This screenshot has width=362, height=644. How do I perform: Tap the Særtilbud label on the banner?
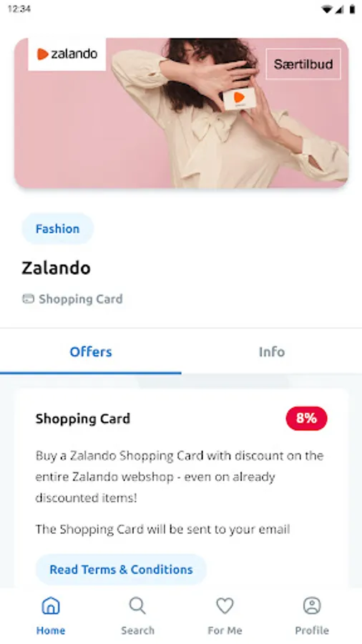point(303,64)
